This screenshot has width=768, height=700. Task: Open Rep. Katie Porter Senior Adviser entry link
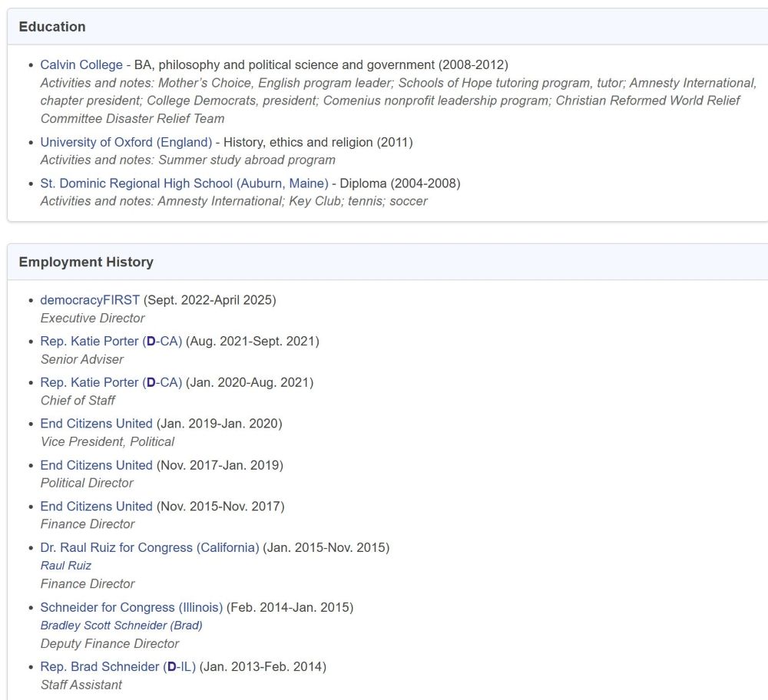pos(111,341)
